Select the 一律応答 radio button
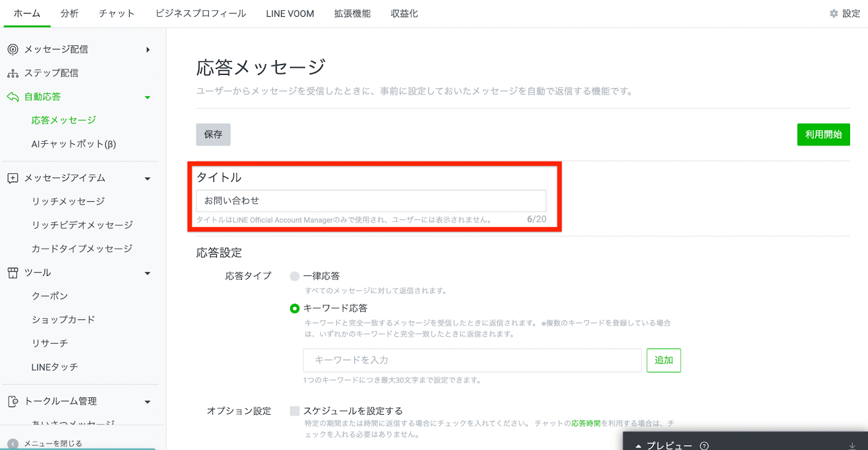The image size is (868, 450). tap(295, 277)
